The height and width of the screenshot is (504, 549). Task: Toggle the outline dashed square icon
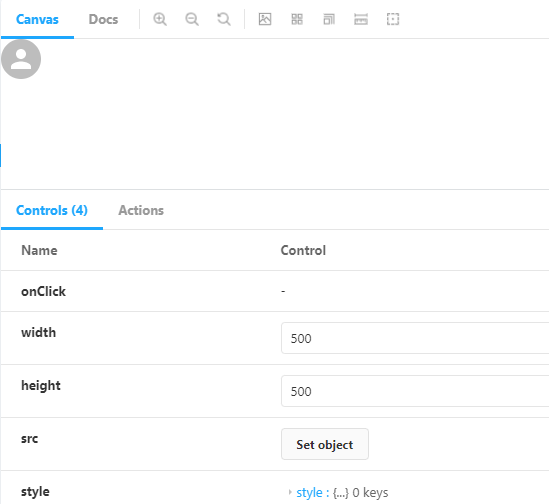tap(393, 19)
